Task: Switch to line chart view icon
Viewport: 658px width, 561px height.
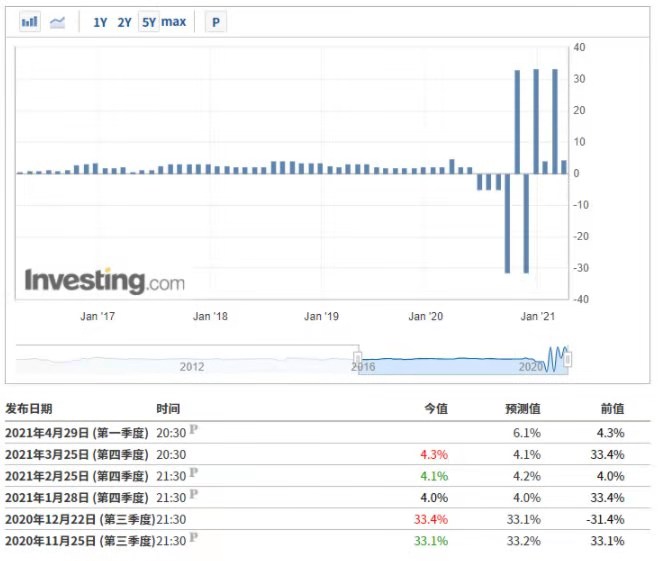Action: (x=57, y=22)
